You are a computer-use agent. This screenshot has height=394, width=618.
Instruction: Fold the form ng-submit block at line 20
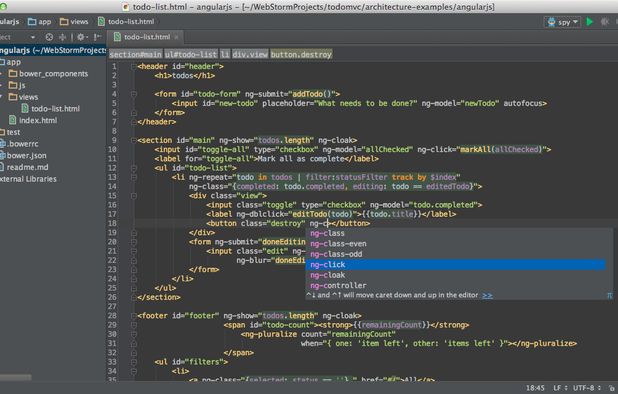pyautogui.click(x=134, y=242)
